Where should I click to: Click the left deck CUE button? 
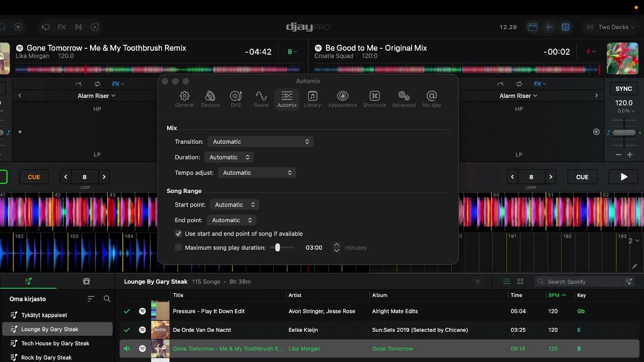[x=34, y=177]
